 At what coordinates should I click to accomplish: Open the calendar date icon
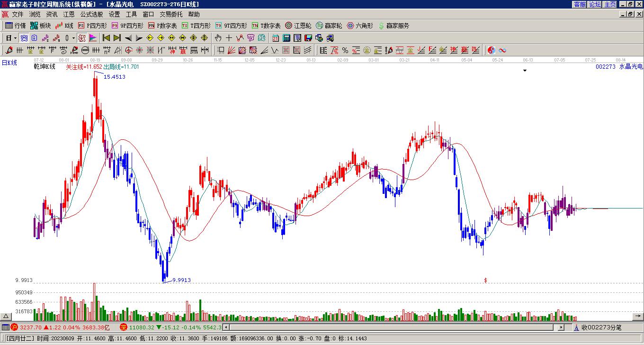tap(276, 38)
